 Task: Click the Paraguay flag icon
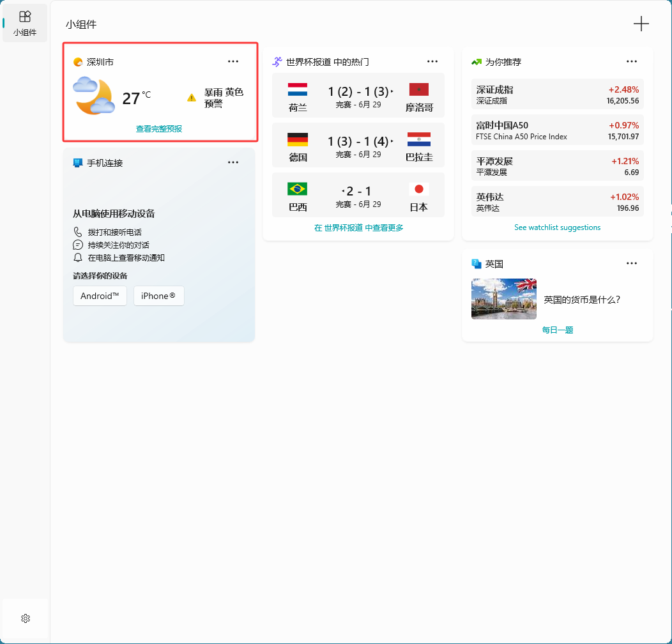pos(418,139)
